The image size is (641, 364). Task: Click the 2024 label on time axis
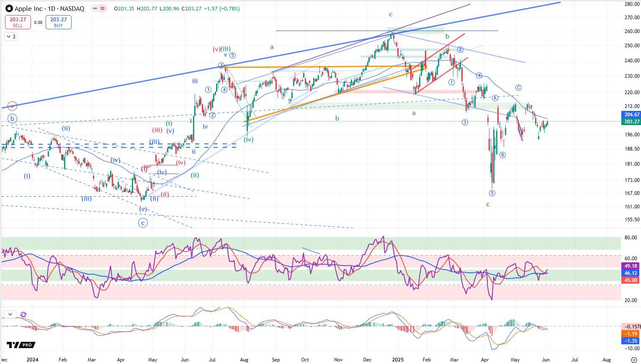[32, 359]
